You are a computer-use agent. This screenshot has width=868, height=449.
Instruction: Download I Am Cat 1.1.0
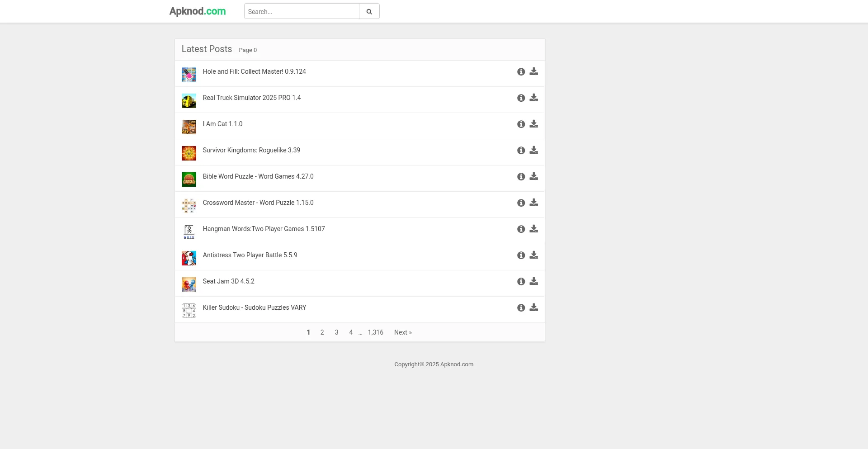click(533, 124)
